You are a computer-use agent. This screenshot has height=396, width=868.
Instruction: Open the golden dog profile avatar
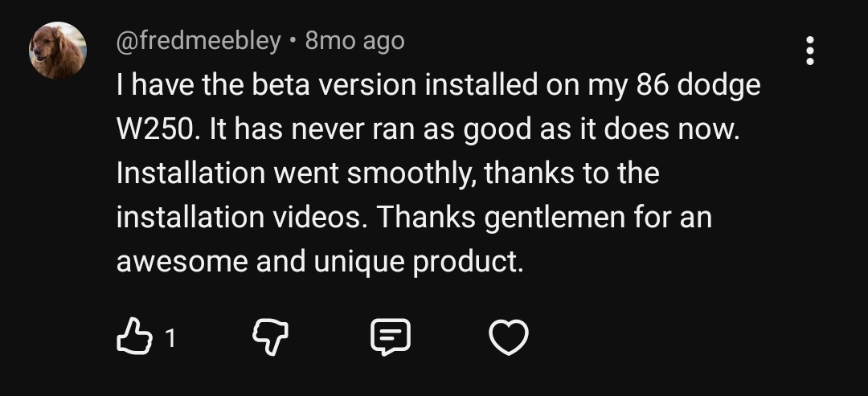point(58,51)
